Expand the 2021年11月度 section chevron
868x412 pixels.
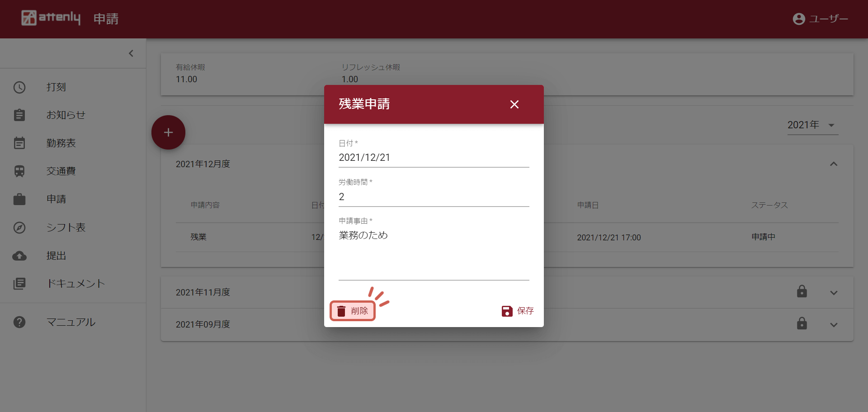click(x=834, y=293)
